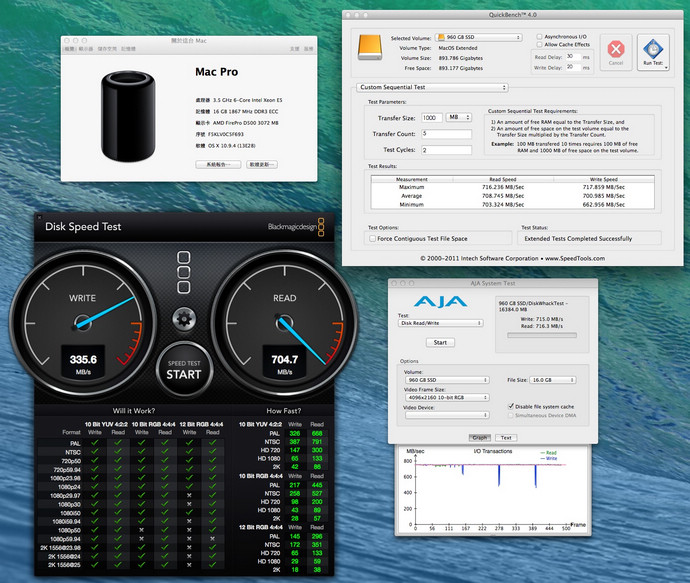The width and height of the screenshot is (690, 583).
Task: Open Video Frame Size 4096x2160 dropdown
Action: 447,397
